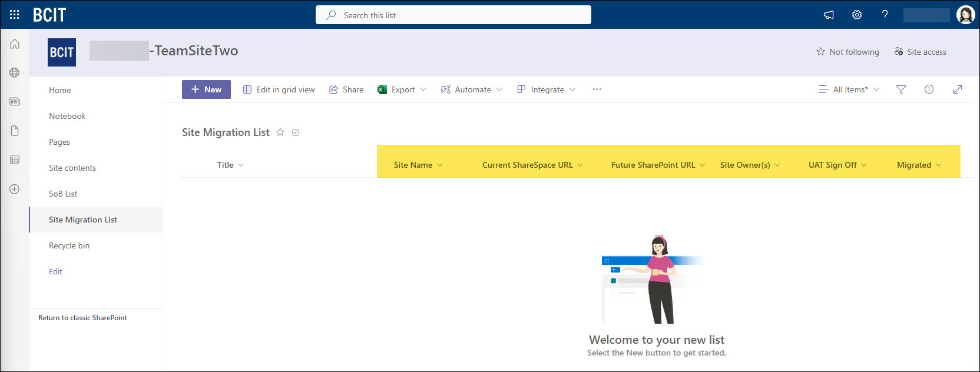Click the Share command

[x=346, y=89]
